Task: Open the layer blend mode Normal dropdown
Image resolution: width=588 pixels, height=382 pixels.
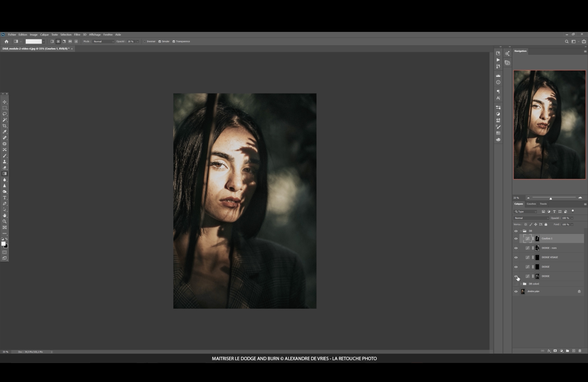Action: 531,218
